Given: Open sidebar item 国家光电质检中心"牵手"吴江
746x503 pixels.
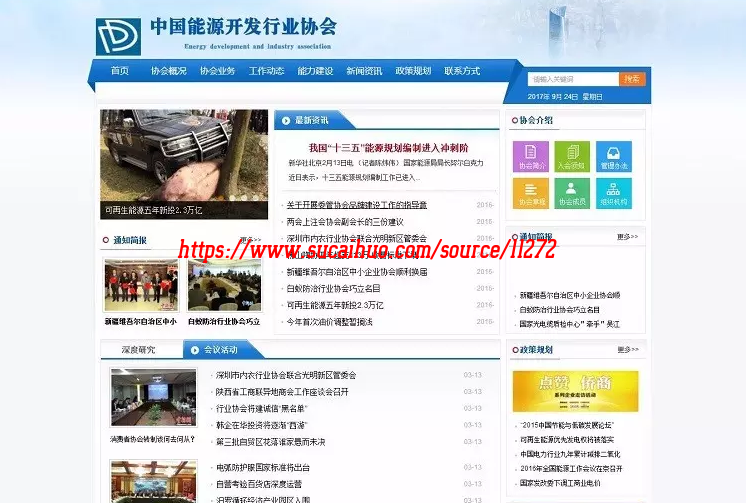Looking at the screenshot, I should click(569, 324).
